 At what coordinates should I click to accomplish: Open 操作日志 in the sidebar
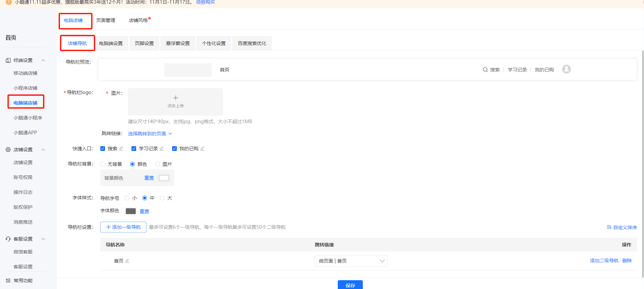pos(23,192)
